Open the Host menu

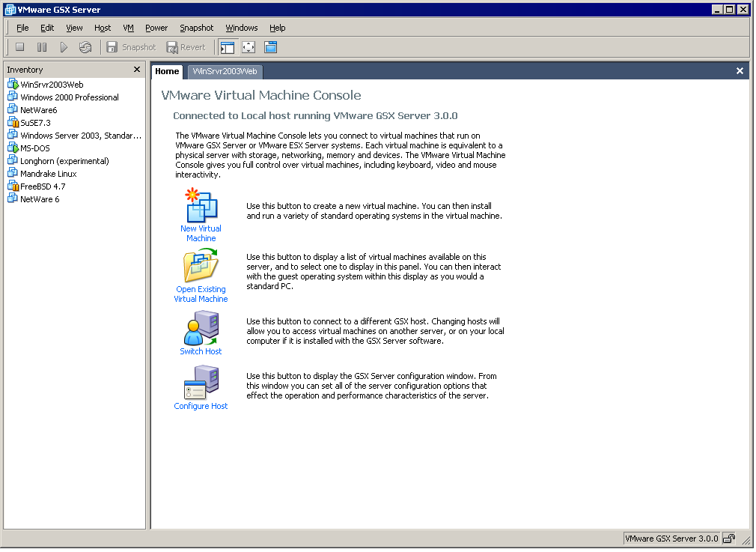click(103, 28)
